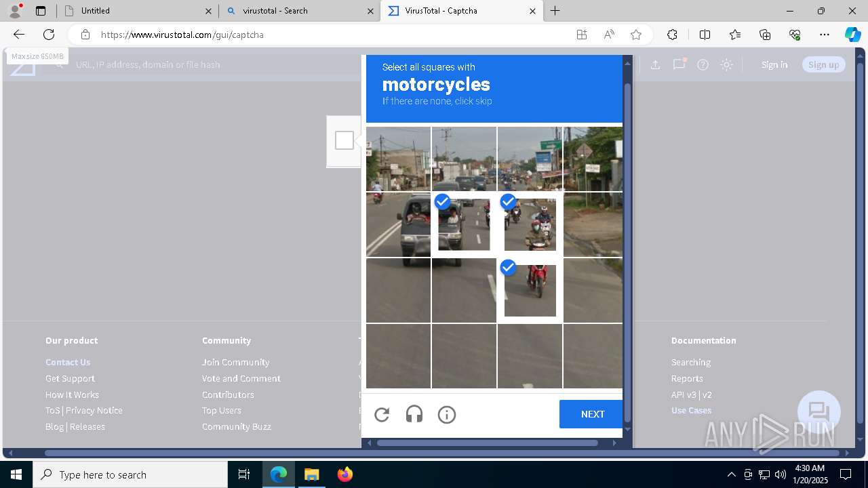The height and width of the screenshot is (488, 868).
Task: View site information lock icon
Action: tap(85, 35)
